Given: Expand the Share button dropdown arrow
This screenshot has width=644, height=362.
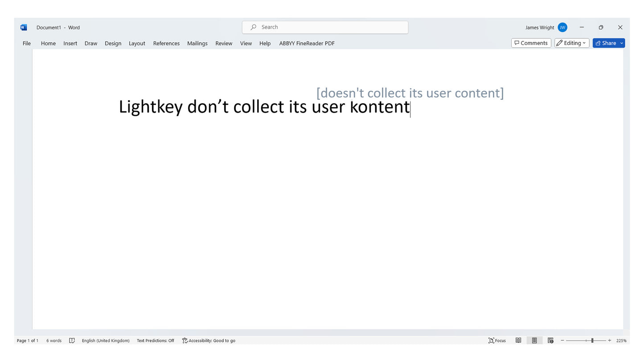Looking at the screenshot, I should [x=622, y=43].
